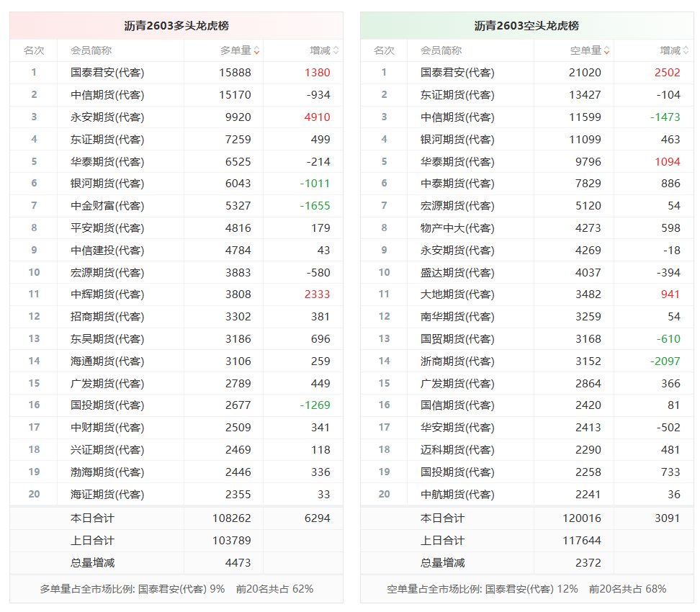700x612 pixels.
Task: Click 沥青2603多头龙虎榜 title
Action: tap(176, 26)
